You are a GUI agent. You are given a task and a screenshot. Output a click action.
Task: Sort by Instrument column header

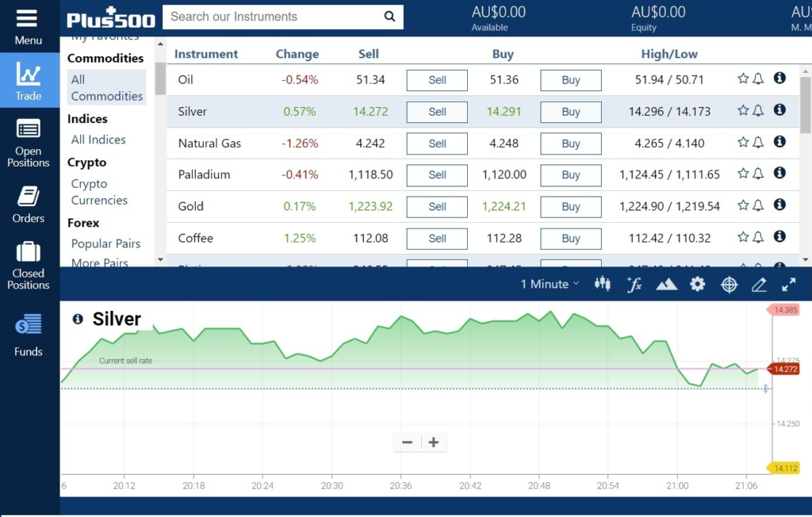click(206, 54)
